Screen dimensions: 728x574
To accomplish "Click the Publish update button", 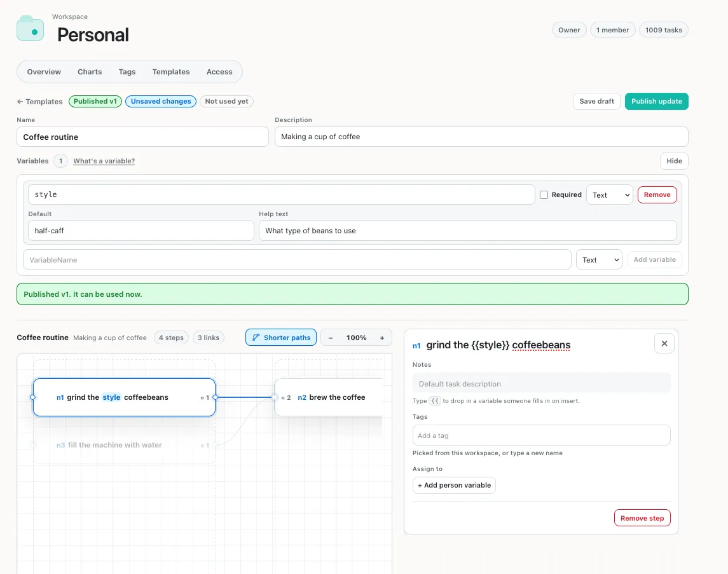I will pos(657,101).
